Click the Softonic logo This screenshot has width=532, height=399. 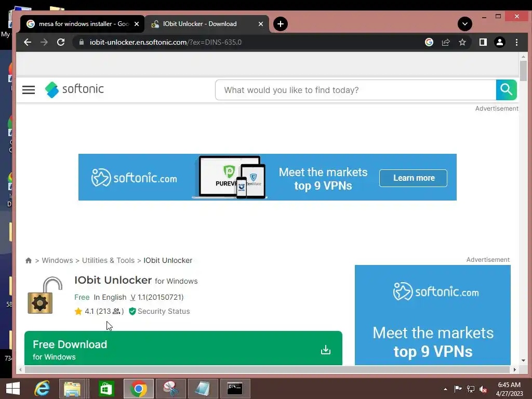click(74, 89)
